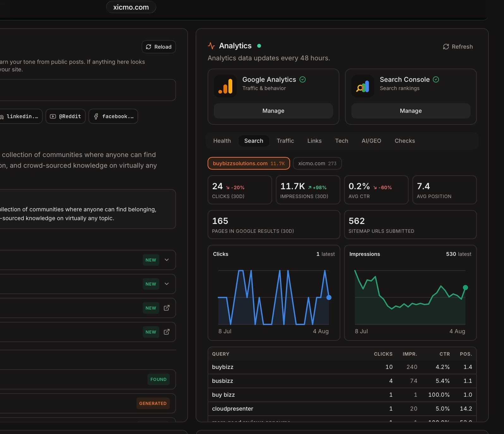504x434 pixels.
Task: Click the 'cloudpresenter' query row
Action: (x=342, y=409)
